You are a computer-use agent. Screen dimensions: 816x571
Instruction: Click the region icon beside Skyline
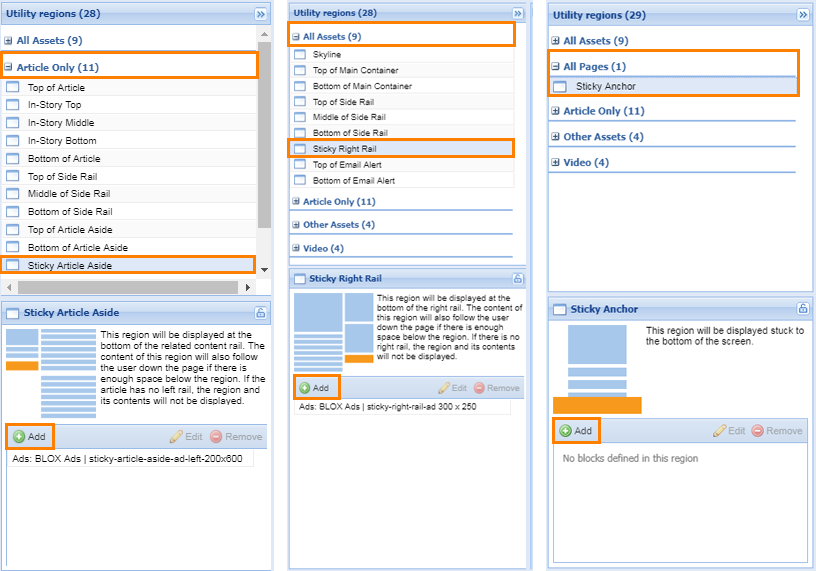coord(300,55)
